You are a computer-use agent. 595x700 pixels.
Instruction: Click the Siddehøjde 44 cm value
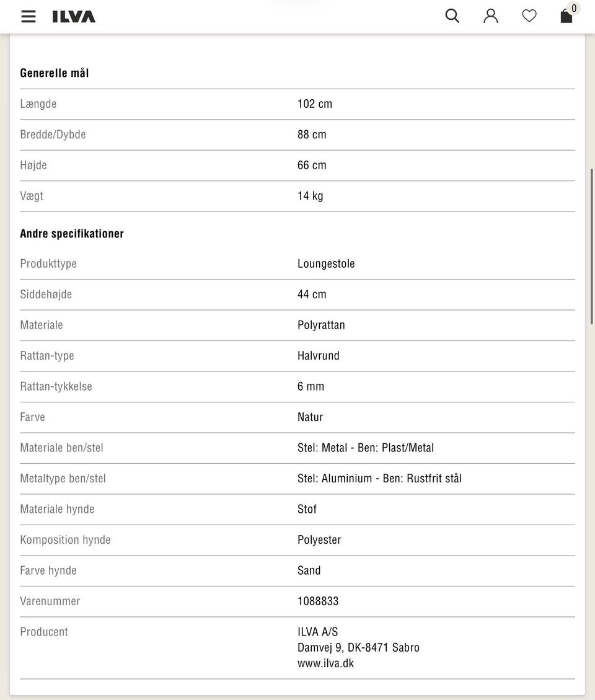[312, 295]
